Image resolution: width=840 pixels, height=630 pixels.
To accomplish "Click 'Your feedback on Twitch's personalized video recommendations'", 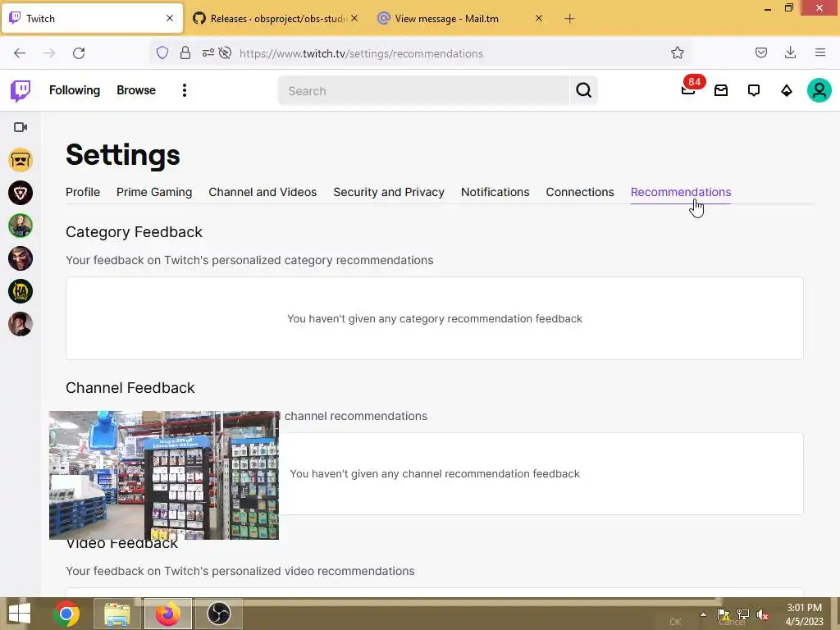I will coord(240,571).
